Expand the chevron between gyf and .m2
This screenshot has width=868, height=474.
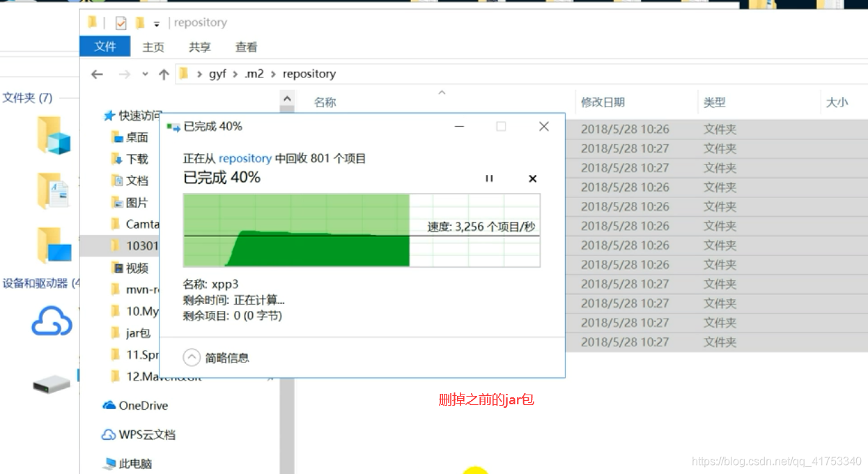pos(235,74)
